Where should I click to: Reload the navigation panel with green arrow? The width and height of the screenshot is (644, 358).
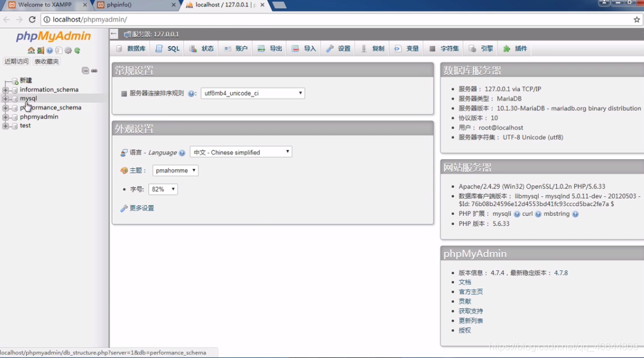77,51
